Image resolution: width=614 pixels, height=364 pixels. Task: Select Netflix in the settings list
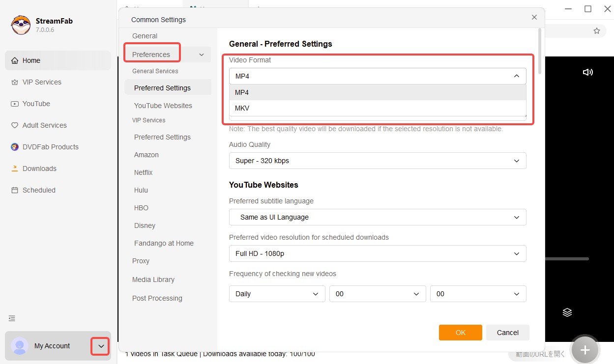[143, 172]
